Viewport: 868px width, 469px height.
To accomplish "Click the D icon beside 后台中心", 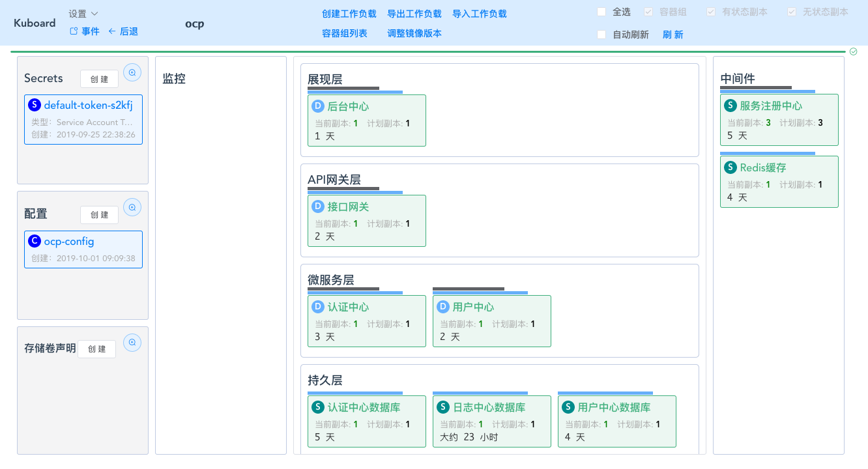I will point(318,106).
